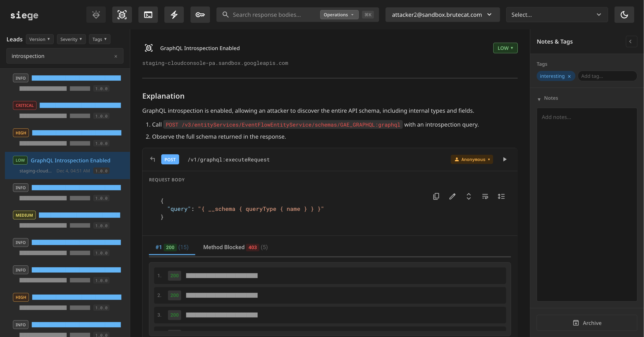The height and width of the screenshot is (337, 644).
Task: Open the Operations search scope dropdown
Action: click(339, 15)
